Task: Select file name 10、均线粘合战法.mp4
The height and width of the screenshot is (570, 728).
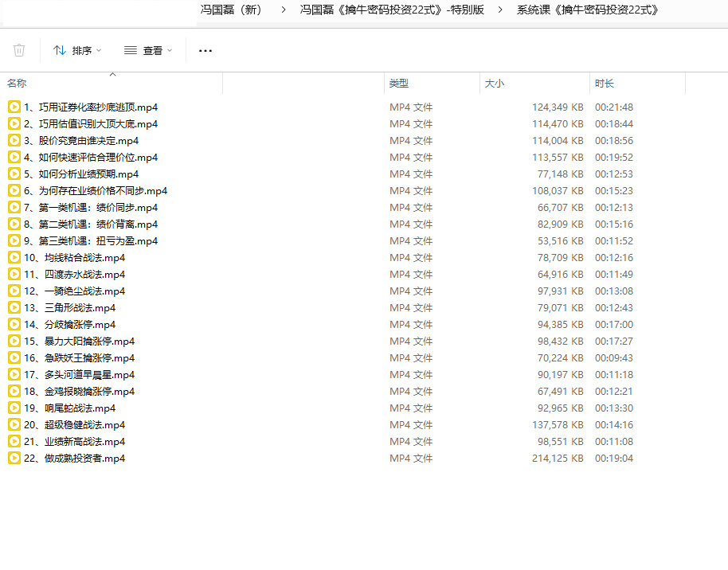Action: (75, 258)
